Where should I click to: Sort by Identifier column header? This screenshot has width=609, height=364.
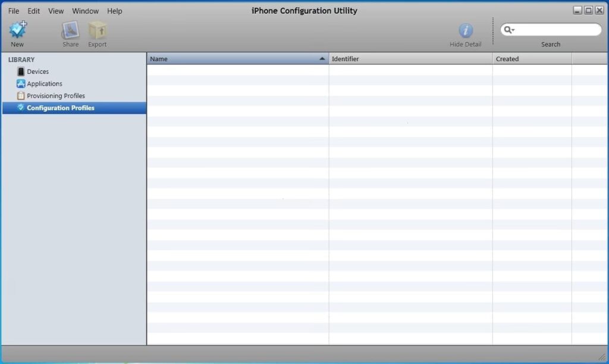410,59
